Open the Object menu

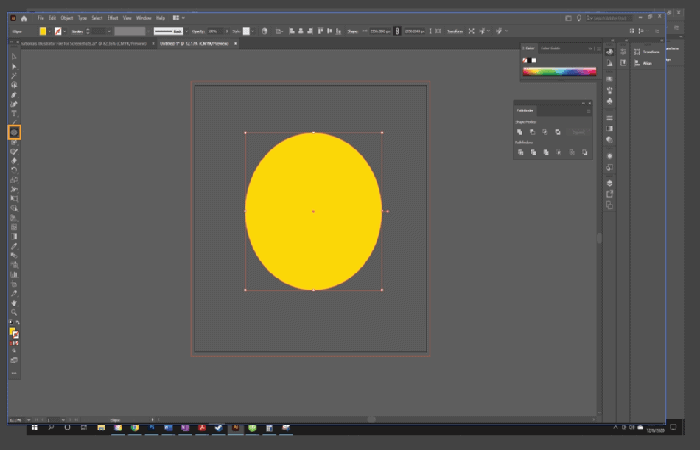point(67,18)
